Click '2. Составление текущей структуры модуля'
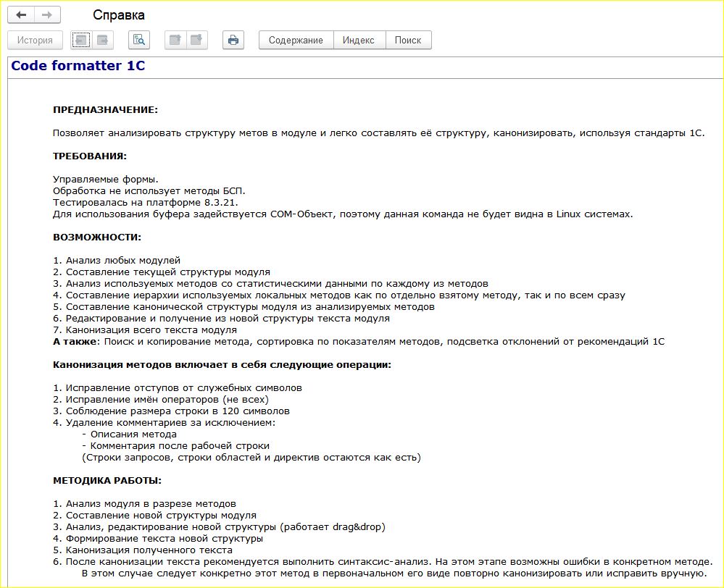Viewport: 724px width, 588px height. click(162, 272)
